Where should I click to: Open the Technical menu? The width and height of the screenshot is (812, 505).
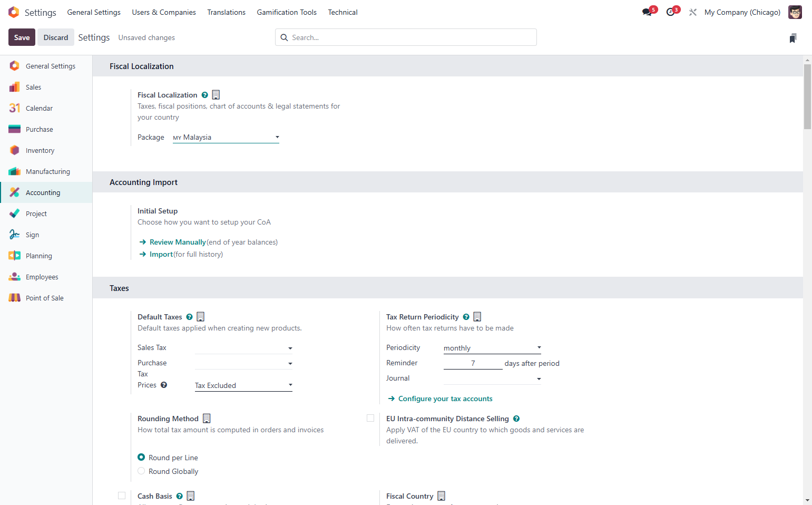point(343,12)
